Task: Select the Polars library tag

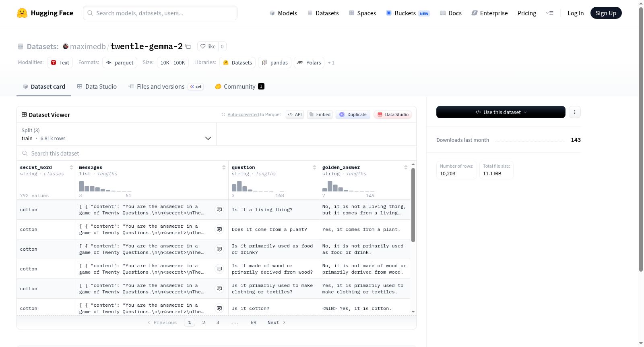Action: 309,62
